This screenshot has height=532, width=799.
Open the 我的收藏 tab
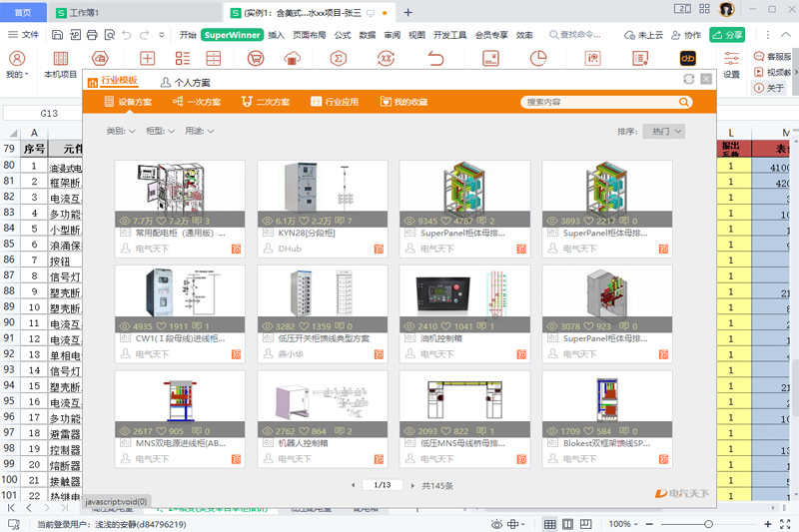[x=403, y=102]
